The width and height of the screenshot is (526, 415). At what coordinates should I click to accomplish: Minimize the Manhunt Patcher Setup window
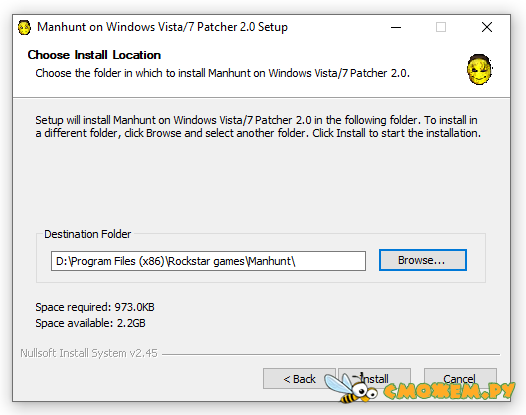(x=396, y=27)
